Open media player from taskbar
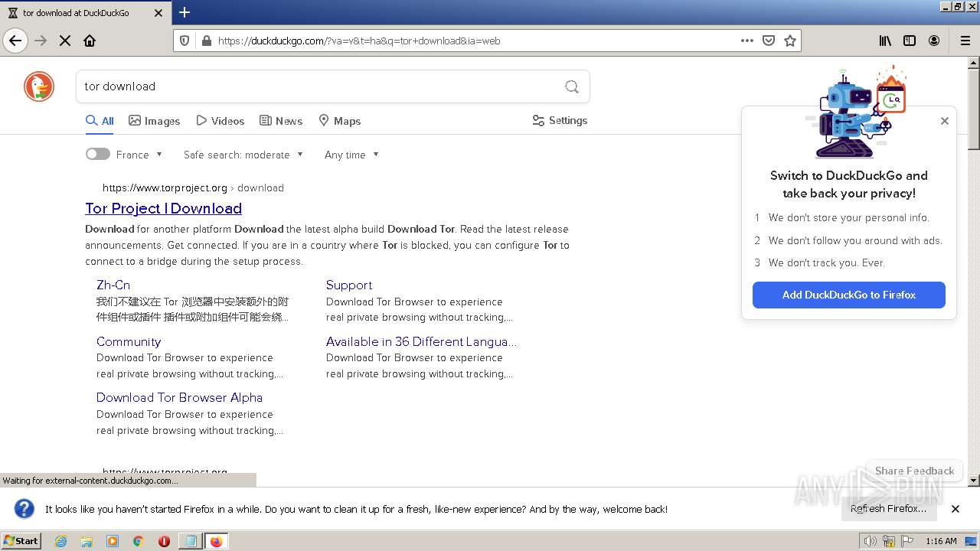980x551 pixels. (113, 541)
